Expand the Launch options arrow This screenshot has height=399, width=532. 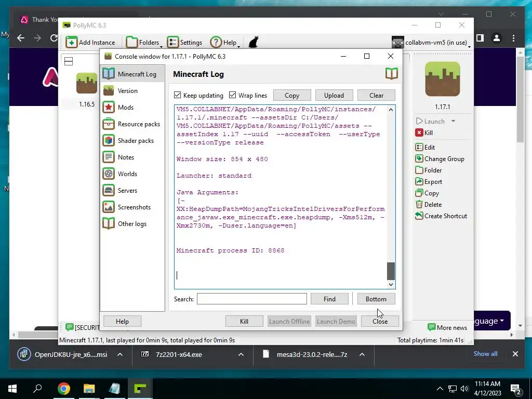tap(453, 121)
